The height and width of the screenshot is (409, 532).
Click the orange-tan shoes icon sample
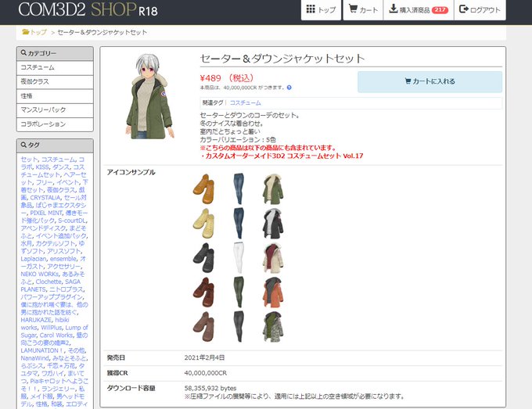point(203,189)
